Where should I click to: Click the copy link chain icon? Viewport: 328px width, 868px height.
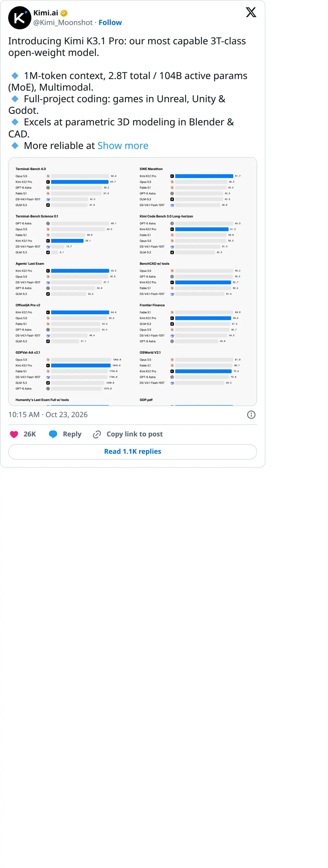pyautogui.click(x=97, y=434)
